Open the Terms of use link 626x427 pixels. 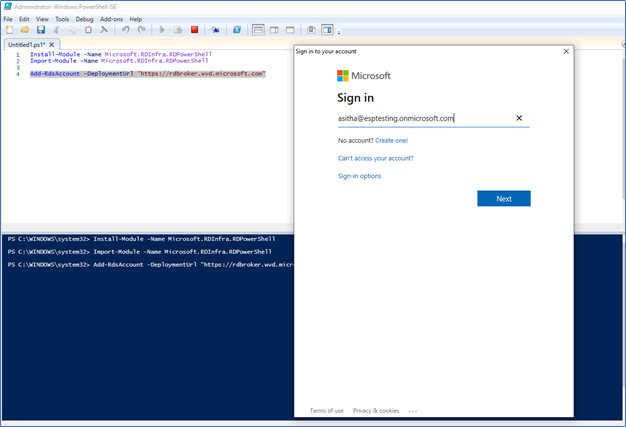pyautogui.click(x=327, y=411)
